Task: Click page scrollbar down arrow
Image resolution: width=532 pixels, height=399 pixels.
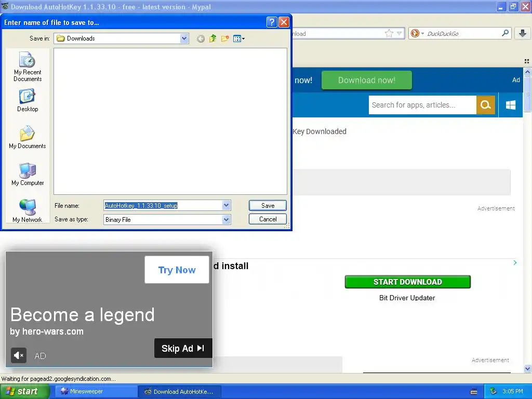Action: point(527,368)
